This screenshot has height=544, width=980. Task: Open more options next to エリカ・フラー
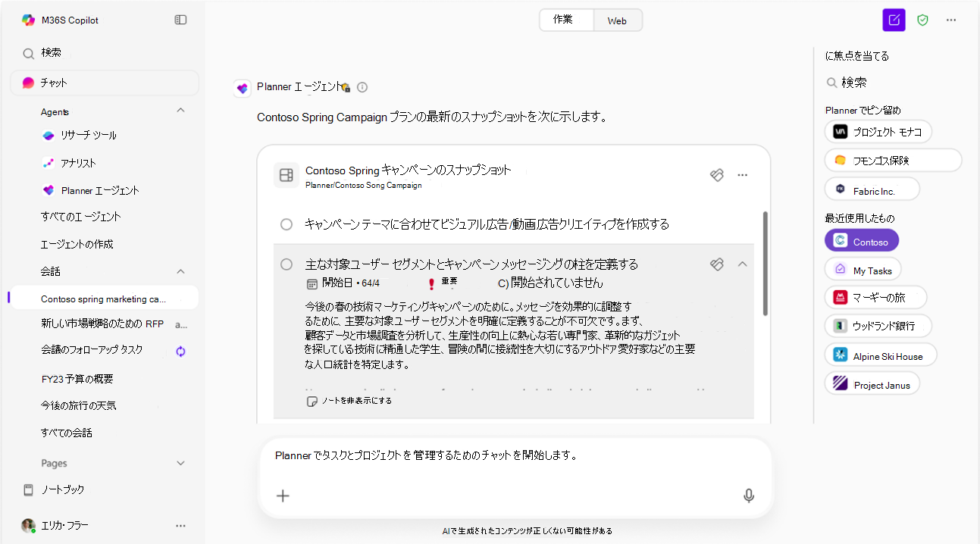(x=180, y=525)
